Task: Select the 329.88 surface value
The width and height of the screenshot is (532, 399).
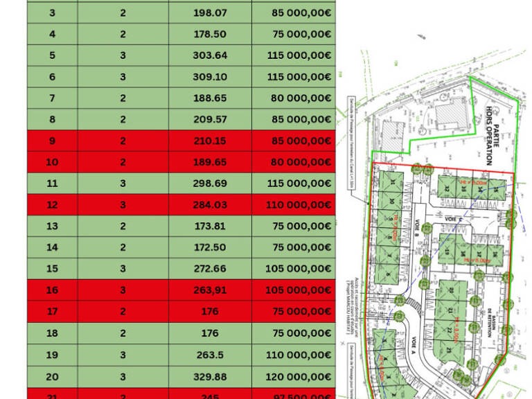Action: tap(210, 377)
